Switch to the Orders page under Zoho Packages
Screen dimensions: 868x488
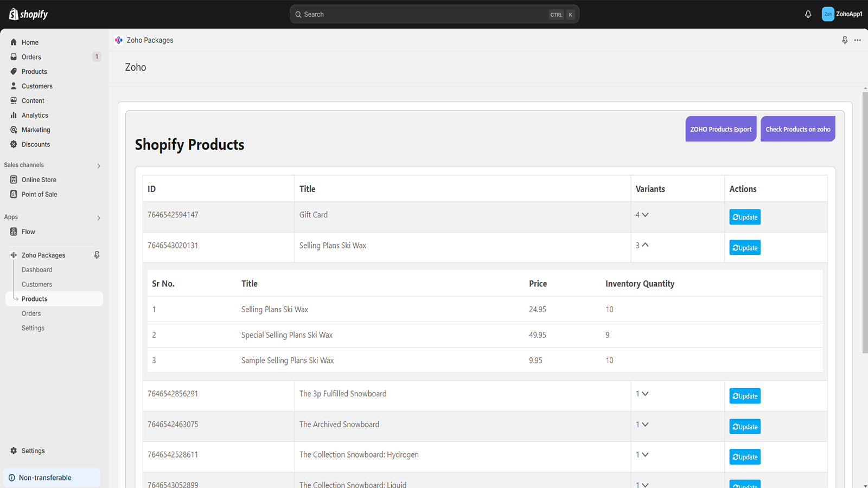(x=31, y=313)
